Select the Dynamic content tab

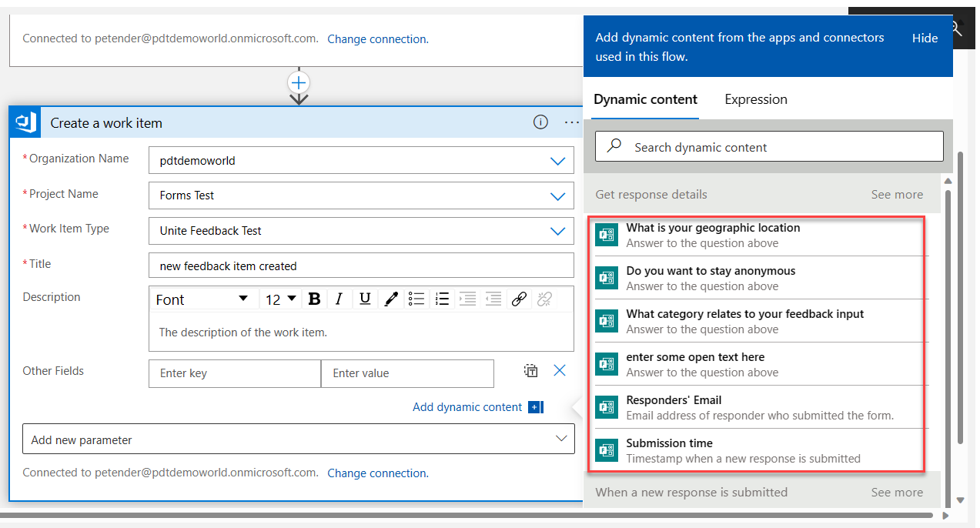pyautogui.click(x=645, y=99)
